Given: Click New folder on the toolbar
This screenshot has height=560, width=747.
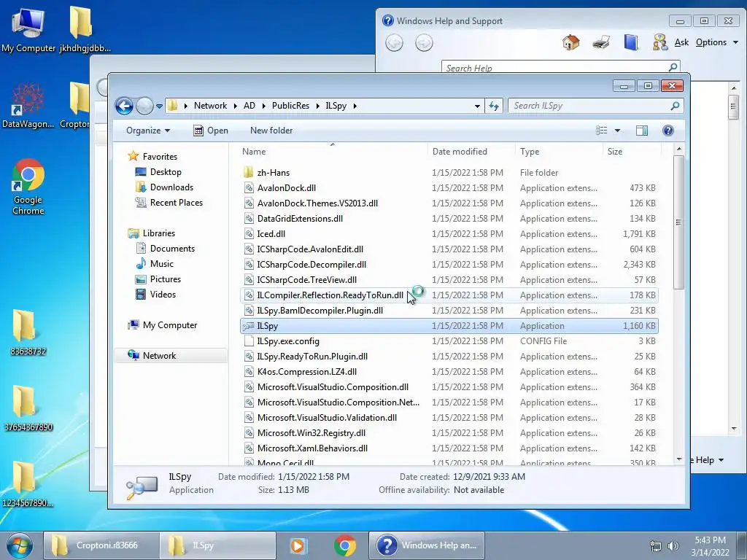Looking at the screenshot, I should [271, 131].
